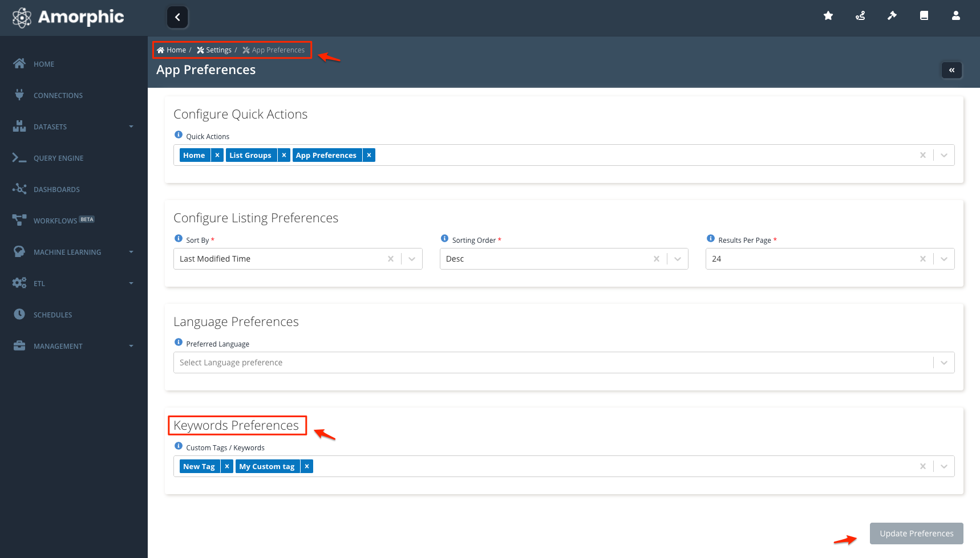Open the Sorting Order dropdown
This screenshot has width=980, height=558.
(x=677, y=258)
